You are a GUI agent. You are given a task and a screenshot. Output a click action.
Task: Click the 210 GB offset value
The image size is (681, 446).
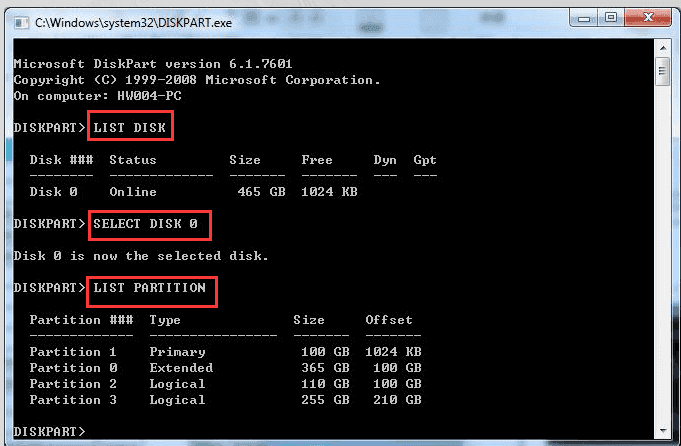point(397,400)
